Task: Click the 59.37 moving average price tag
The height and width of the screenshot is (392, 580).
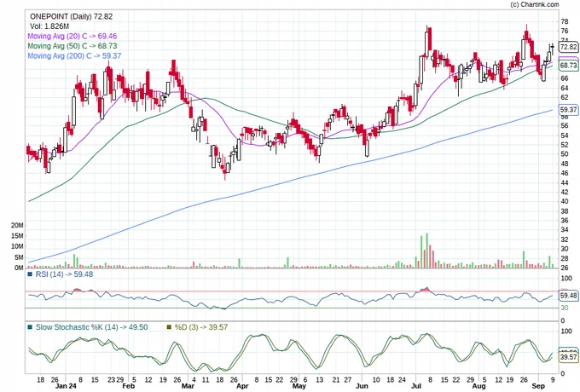Action: coord(568,110)
